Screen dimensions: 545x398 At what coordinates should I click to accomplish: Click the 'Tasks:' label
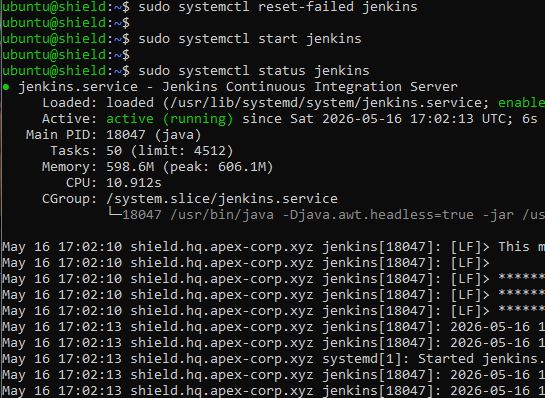click(74, 151)
